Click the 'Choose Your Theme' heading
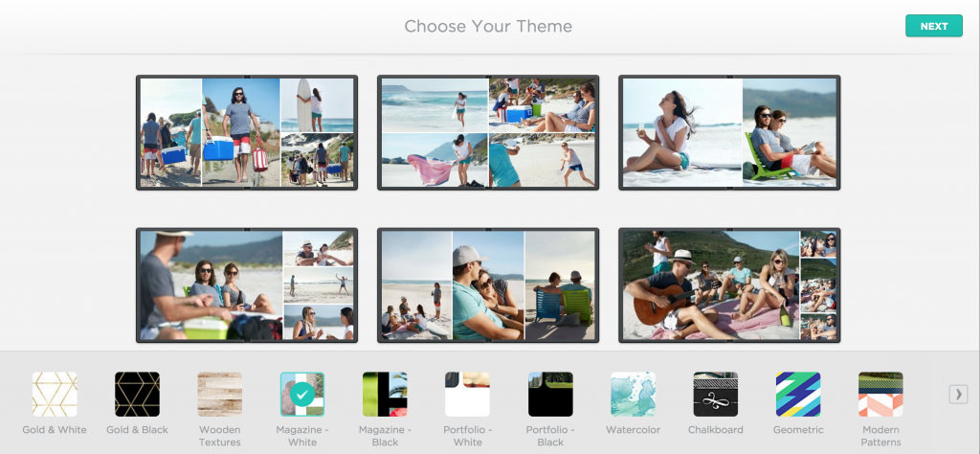 tap(488, 26)
